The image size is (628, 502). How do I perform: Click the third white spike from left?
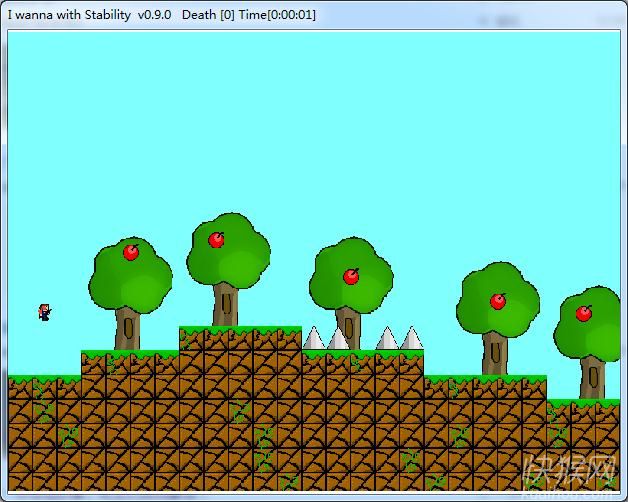point(387,338)
